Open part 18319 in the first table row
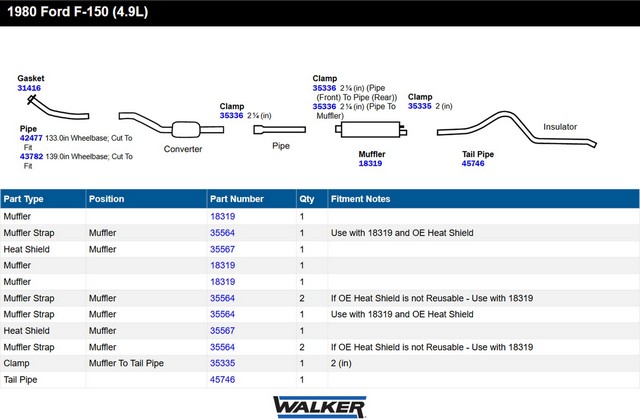Screen dimensions: 640x419 pyautogui.click(x=223, y=217)
